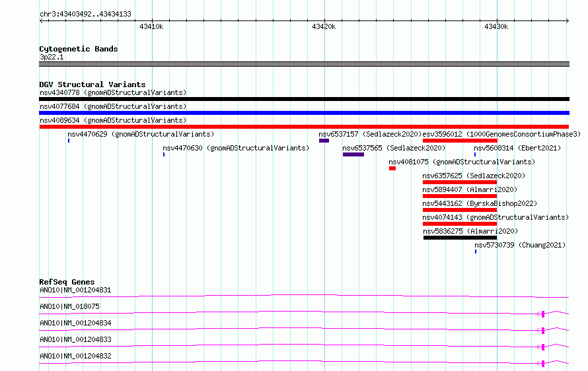Viewport: 588px width, 371px height.
Task: Click the red esv3596012 variant bar
Action: pyautogui.click(x=460, y=141)
